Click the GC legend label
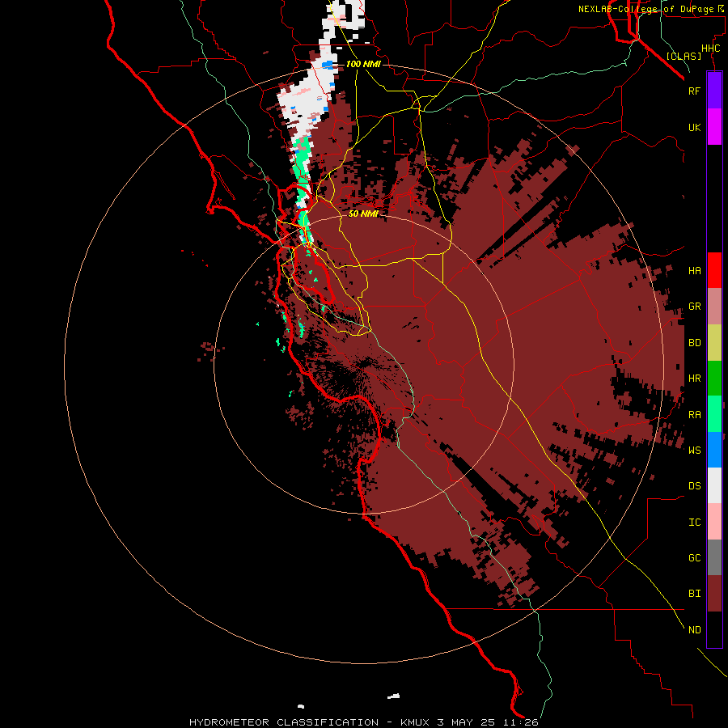The height and width of the screenshot is (728, 728). (694, 558)
